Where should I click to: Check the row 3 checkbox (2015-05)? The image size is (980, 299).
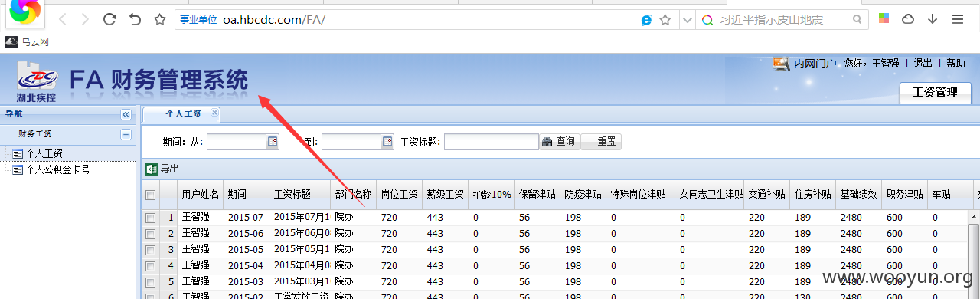coord(151,249)
